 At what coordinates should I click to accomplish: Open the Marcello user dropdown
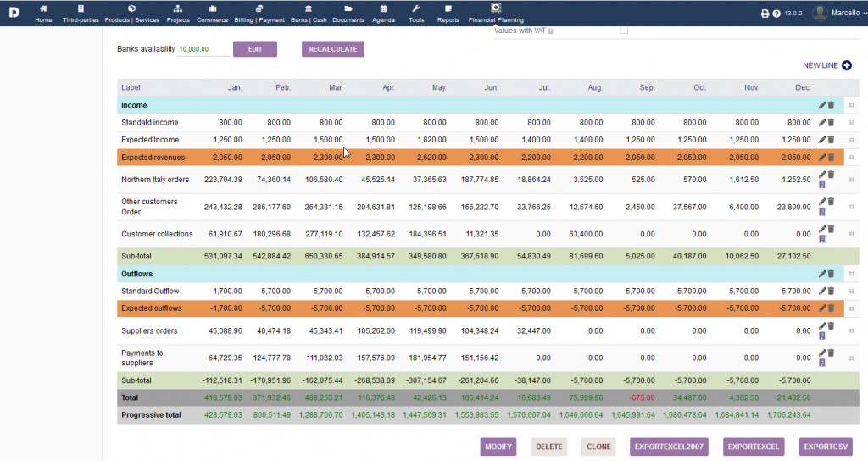coord(839,13)
